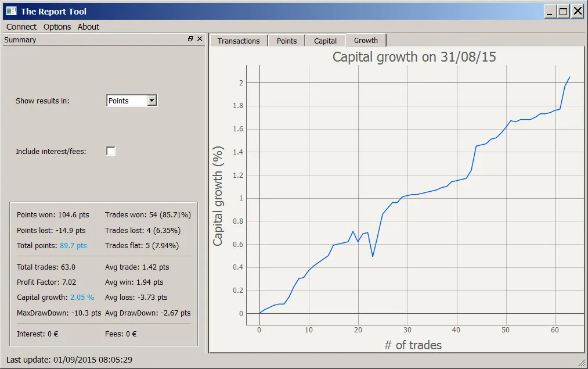Viewport: 588px width, 369px height.
Task: Float the Summary panel with undock icon
Action: pos(190,39)
